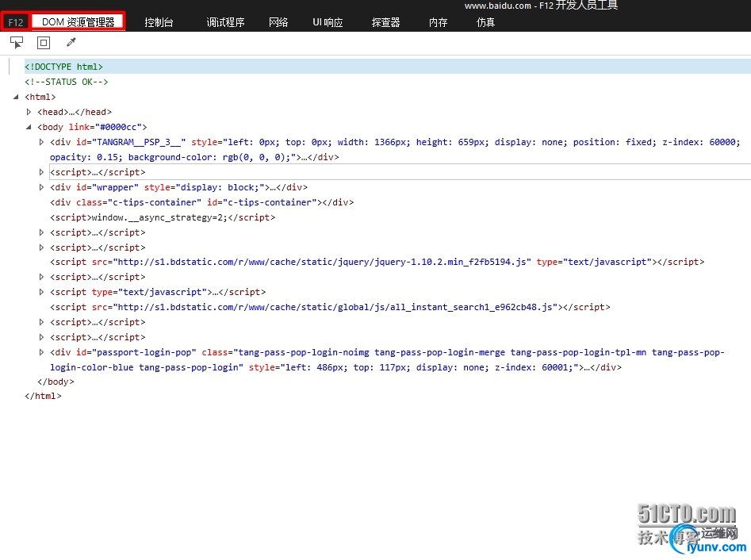Image resolution: width=751 pixels, height=560 pixels.
Task: Select the <!--STATUS OK--> comment line
Action: [x=66, y=82]
